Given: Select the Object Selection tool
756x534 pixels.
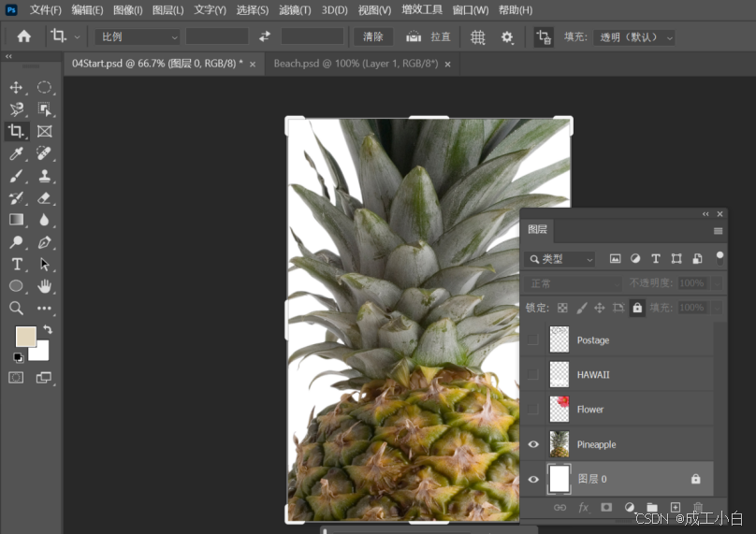Looking at the screenshot, I should click(44, 109).
